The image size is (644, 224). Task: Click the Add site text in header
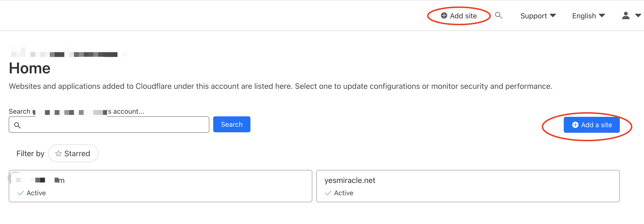coord(463,16)
